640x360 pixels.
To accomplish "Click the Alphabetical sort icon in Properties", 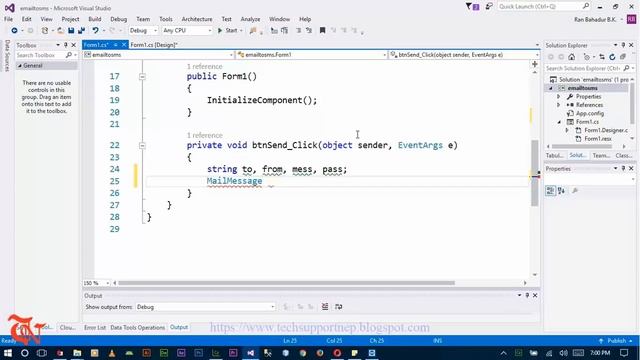I will pos(562,191).
